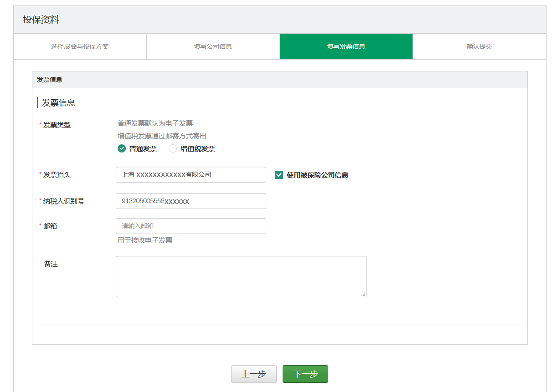Click the 增值税发票通过邮寄方式寄出 note
Viewport: 552px width, 392px height.
[x=162, y=136]
